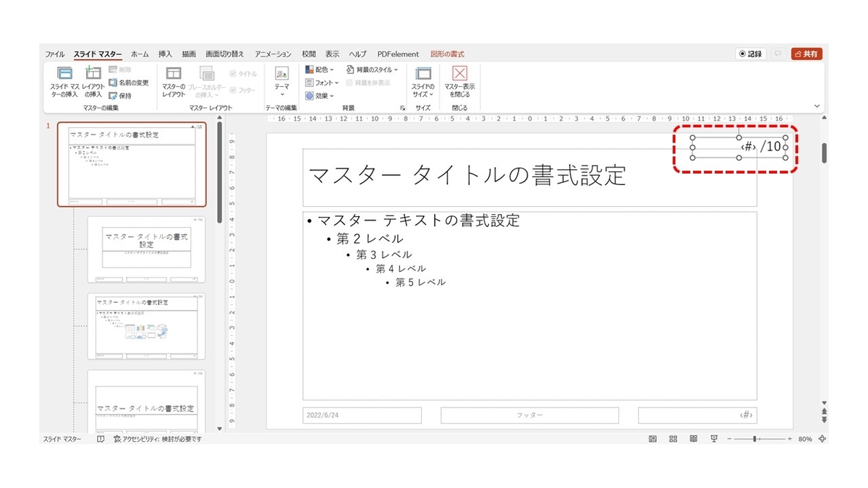The height and width of the screenshot is (488, 868).
Task: Select the layout thumbnail with content icons
Action: tap(146, 326)
